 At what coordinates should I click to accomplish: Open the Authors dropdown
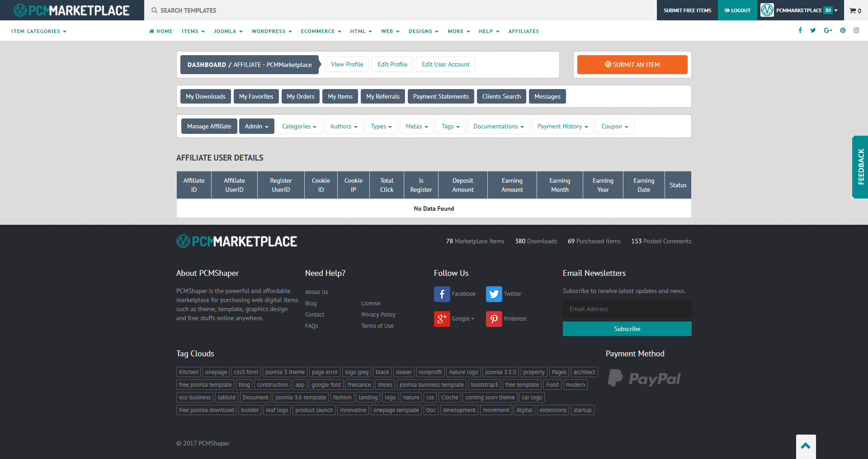tap(344, 126)
